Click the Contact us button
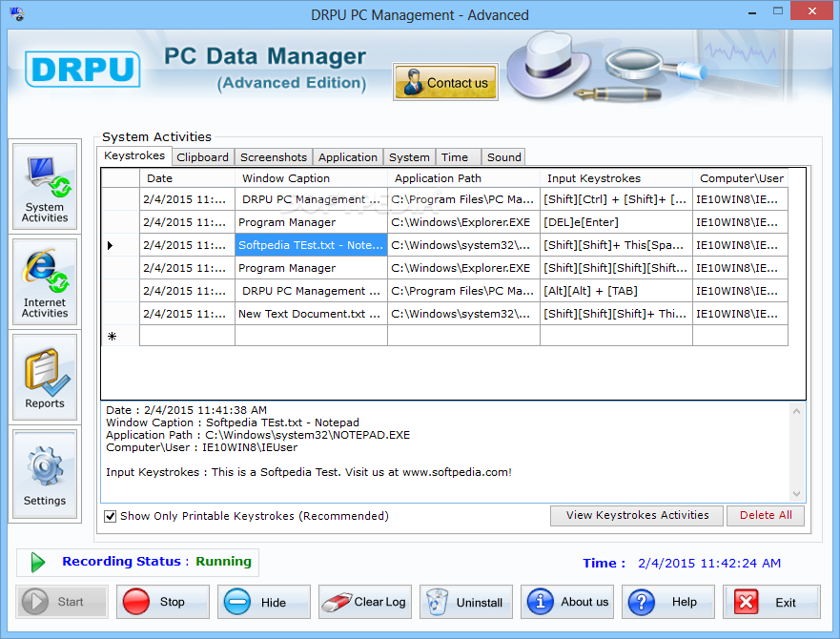This screenshot has height=639, width=840. 445,82
